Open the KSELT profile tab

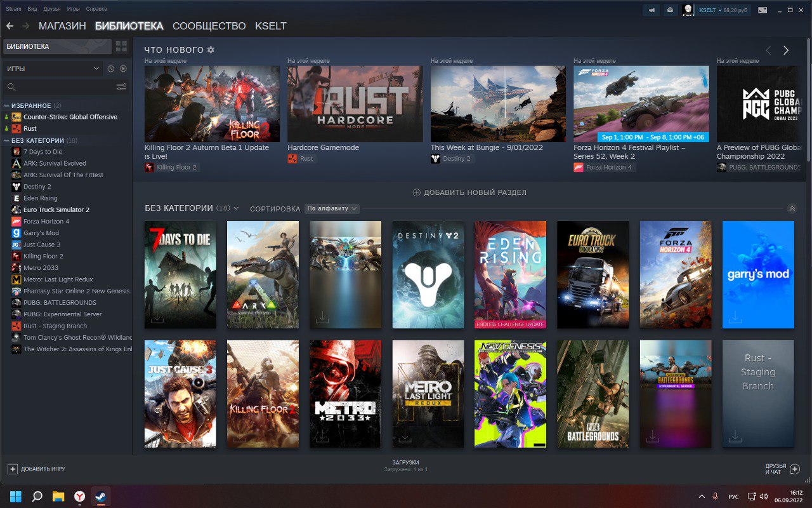click(x=271, y=26)
